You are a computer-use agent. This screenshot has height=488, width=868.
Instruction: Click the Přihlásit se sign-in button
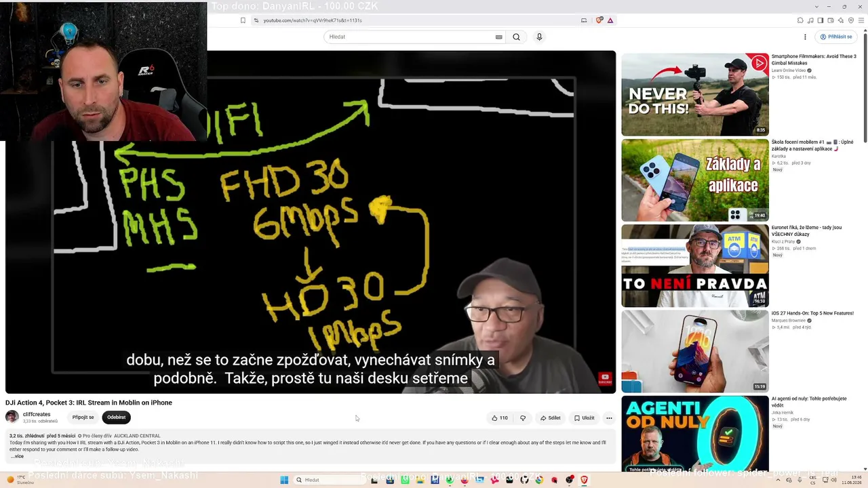click(x=836, y=37)
